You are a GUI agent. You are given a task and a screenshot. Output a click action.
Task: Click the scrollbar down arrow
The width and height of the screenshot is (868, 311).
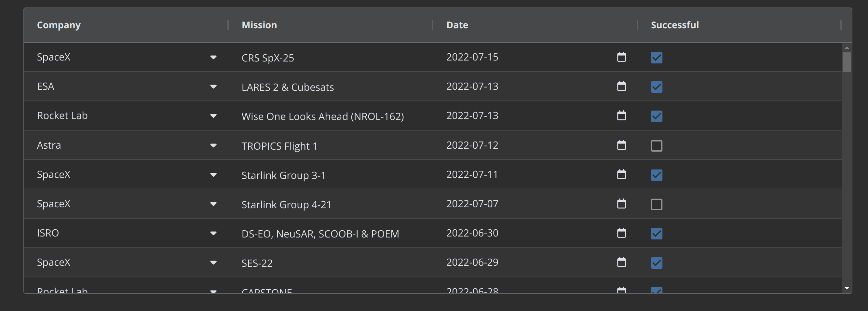click(847, 289)
